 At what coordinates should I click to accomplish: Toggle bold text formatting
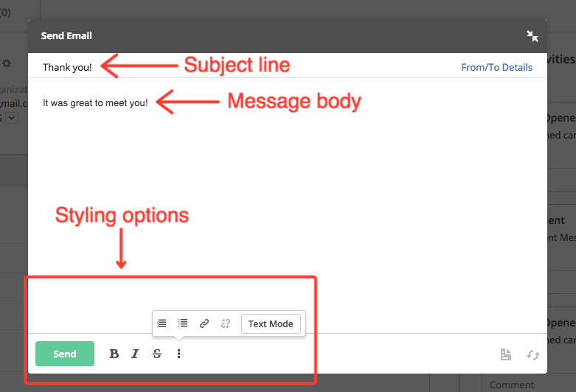point(114,354)
